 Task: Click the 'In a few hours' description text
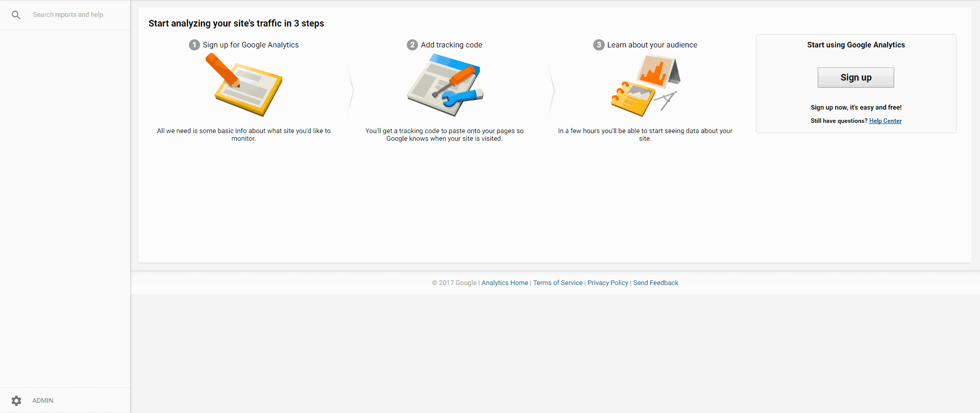[x=645, y=135]
